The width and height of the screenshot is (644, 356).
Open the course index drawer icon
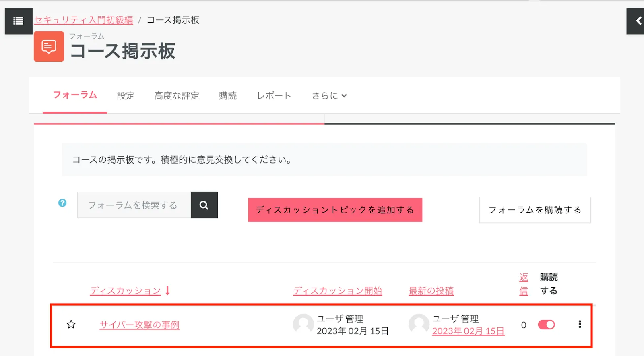[19, 21]
